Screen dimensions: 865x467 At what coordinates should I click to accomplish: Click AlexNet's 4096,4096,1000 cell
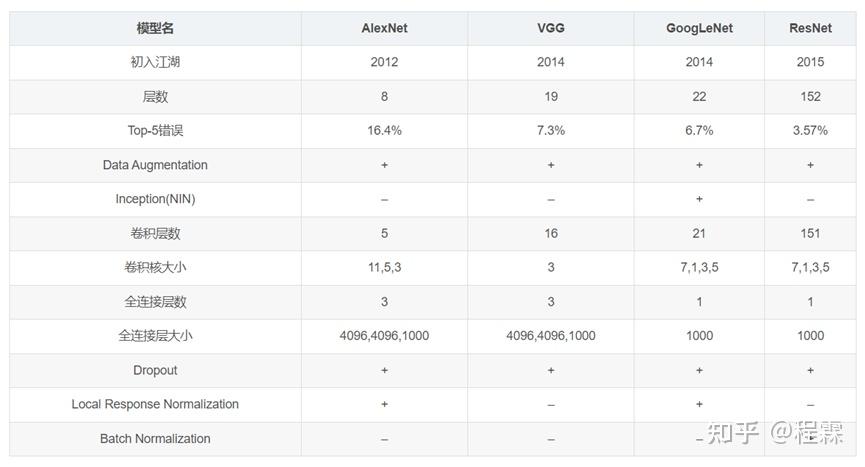point(384,336)
